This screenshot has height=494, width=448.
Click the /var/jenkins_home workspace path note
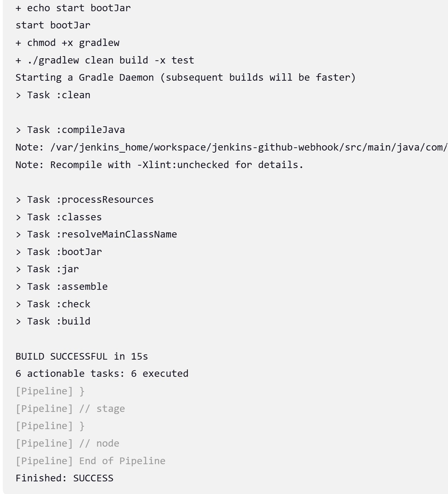(232, 147)
